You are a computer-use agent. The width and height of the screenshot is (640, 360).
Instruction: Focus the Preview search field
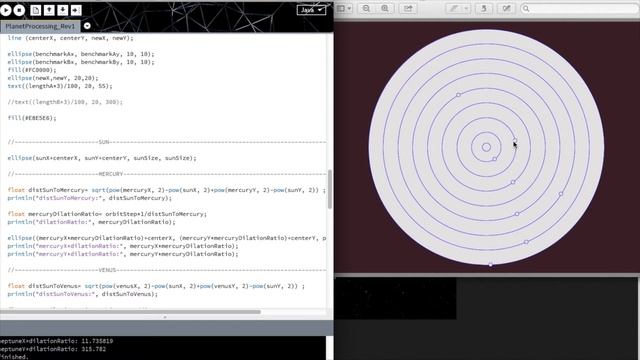(580, 8)
